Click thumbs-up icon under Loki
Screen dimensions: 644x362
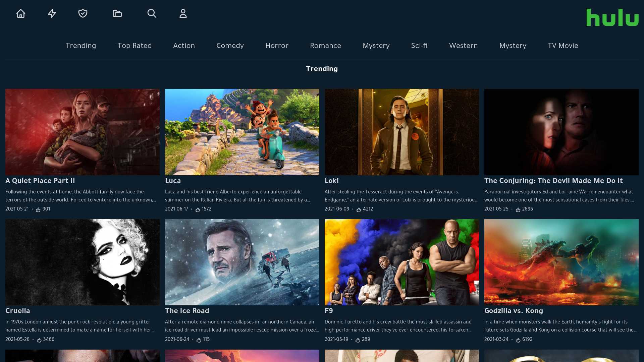click(359, 210)
